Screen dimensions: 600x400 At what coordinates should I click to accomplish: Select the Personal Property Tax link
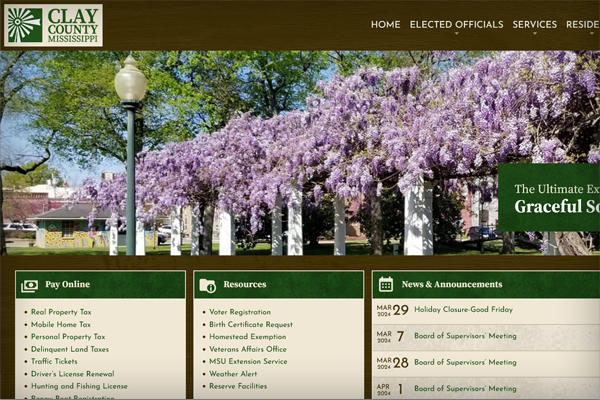click(x=68, y=337)
